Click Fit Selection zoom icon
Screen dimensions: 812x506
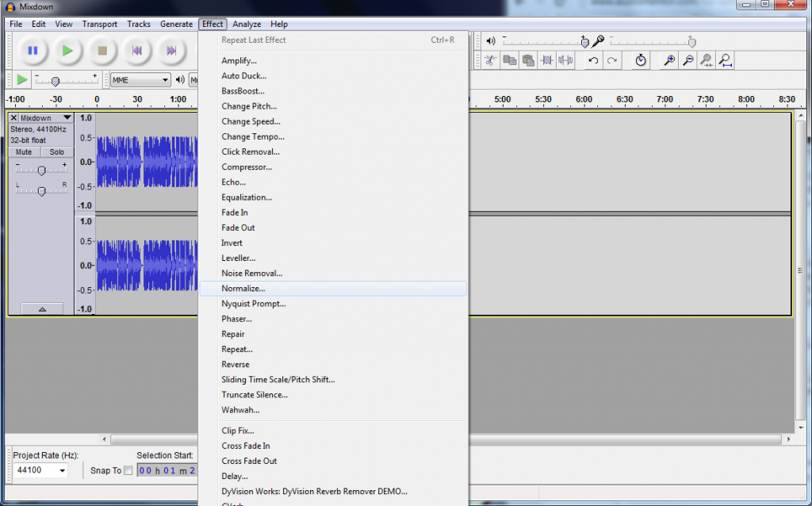[x=707, y=60]
